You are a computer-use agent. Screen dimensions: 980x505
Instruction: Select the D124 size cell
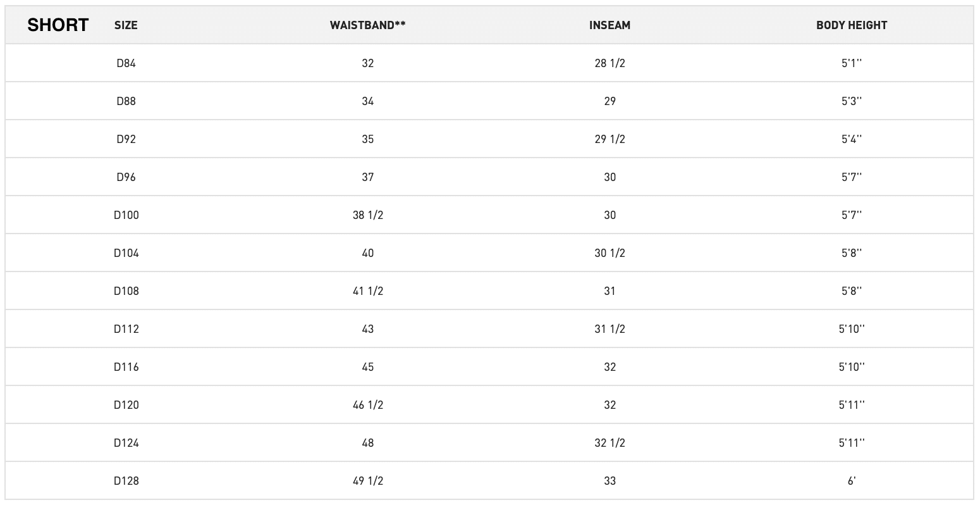coord(126,443)
